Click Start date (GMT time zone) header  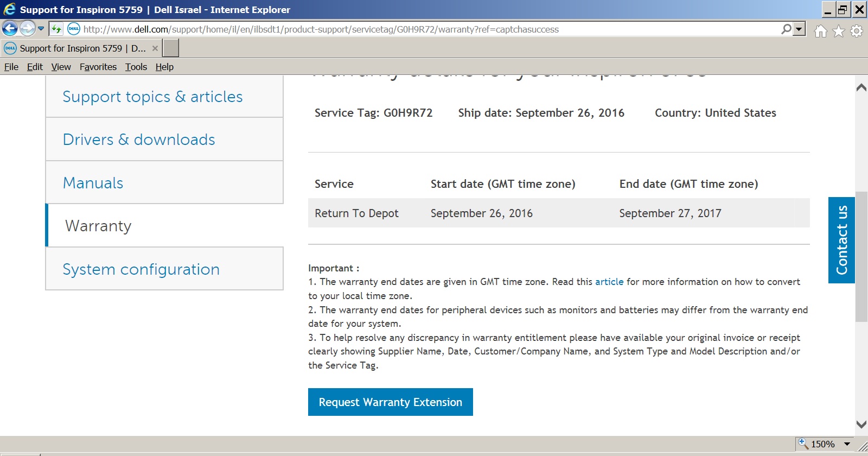coord(503,184)
